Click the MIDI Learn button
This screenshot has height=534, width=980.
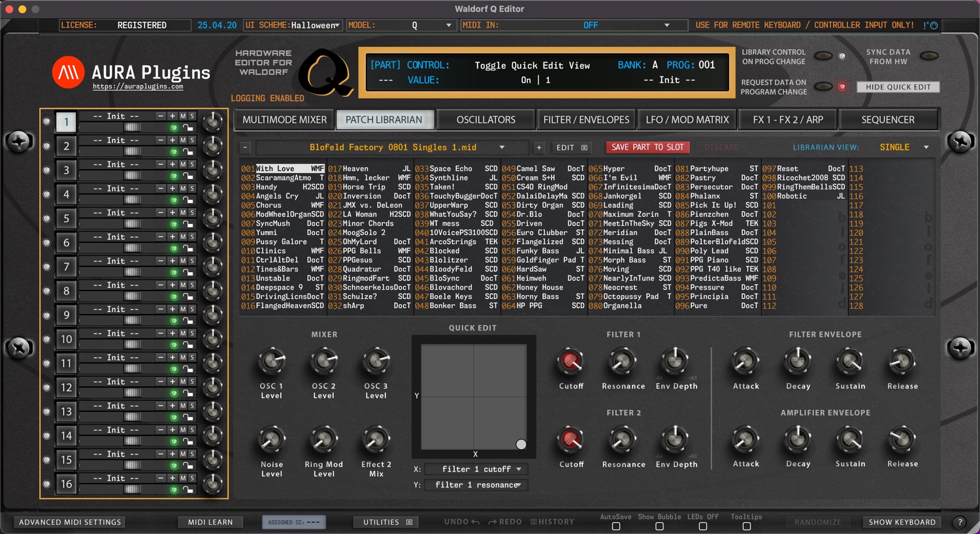click(x=210, y=522)
